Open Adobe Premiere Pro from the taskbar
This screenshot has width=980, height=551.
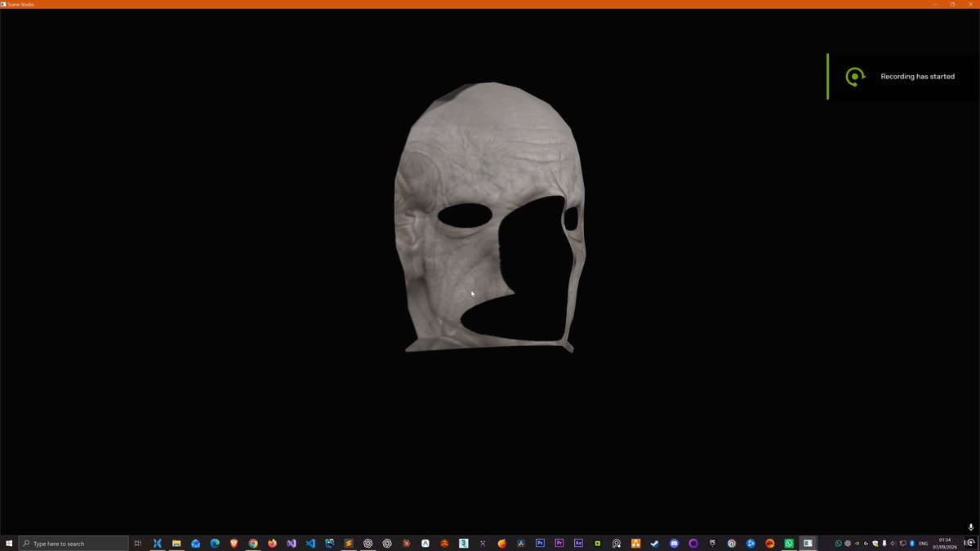[559, 544]
